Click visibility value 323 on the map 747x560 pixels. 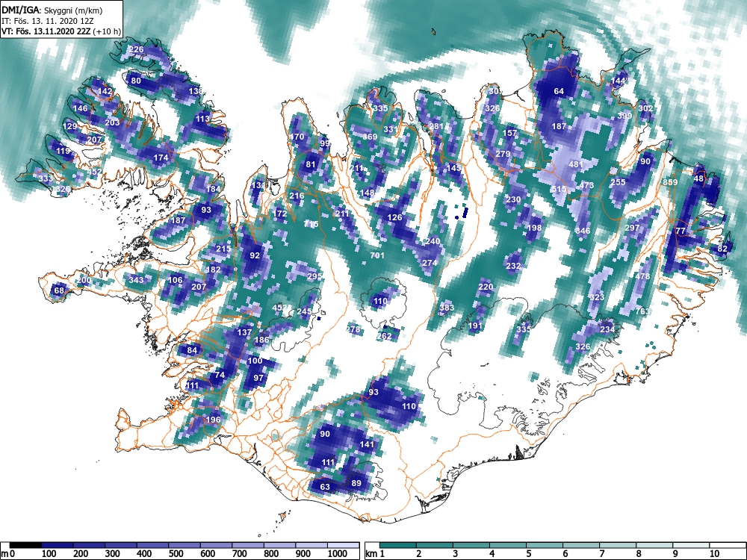point(597,296)
